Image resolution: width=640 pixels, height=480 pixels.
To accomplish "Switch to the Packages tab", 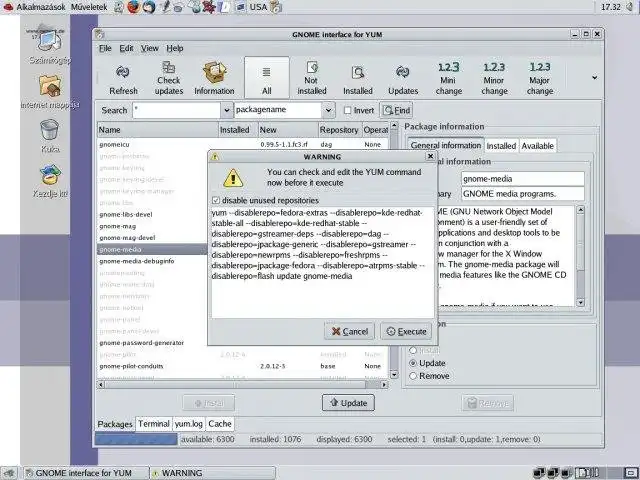I will click(115, 424).
